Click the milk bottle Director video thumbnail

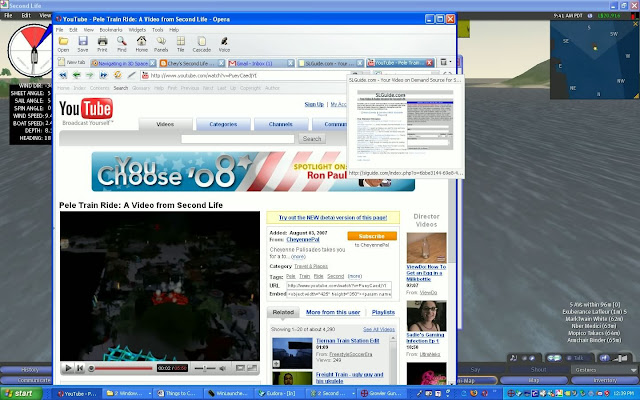click(x=427, y=248)
